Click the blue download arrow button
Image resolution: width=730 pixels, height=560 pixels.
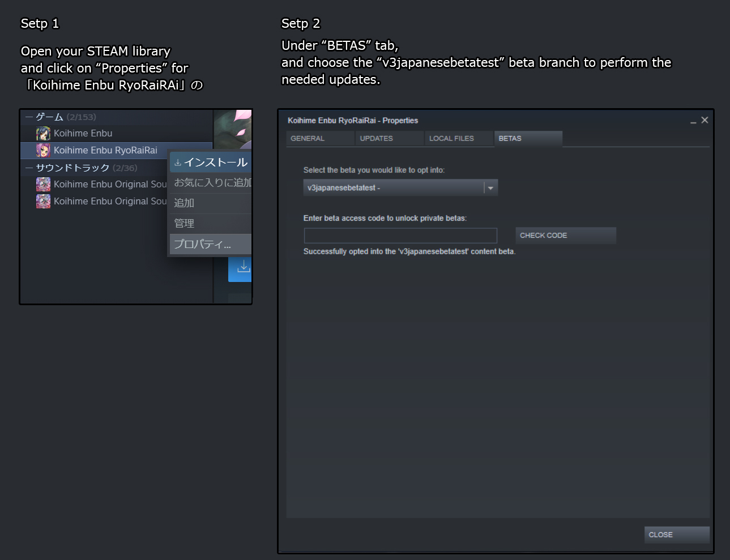(240, 269)
